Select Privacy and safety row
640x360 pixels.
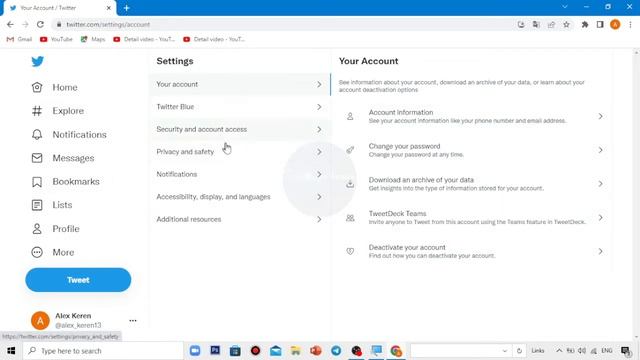click(x=240, y=152)
